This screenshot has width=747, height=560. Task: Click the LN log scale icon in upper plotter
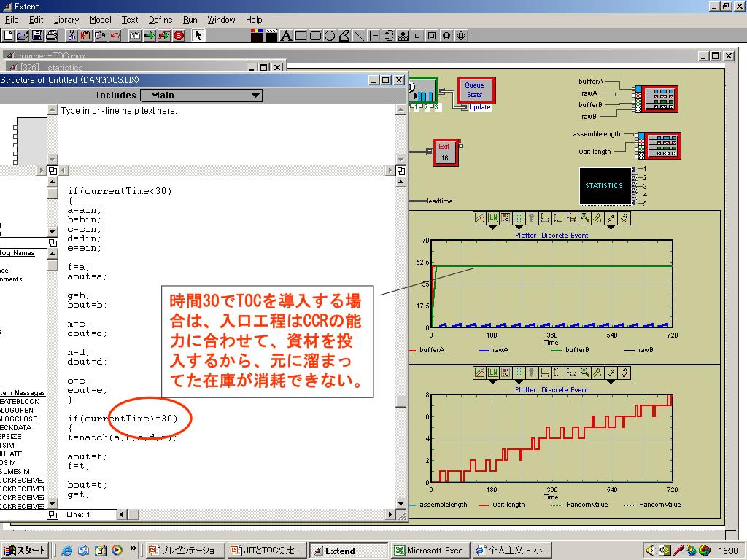tap(492, 218)
